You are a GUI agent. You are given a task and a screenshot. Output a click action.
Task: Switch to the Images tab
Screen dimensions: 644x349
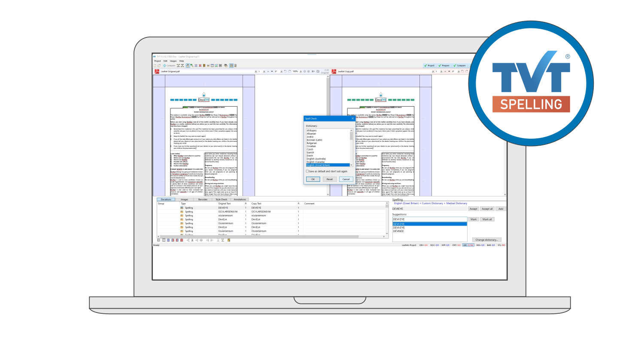point(184,199)
